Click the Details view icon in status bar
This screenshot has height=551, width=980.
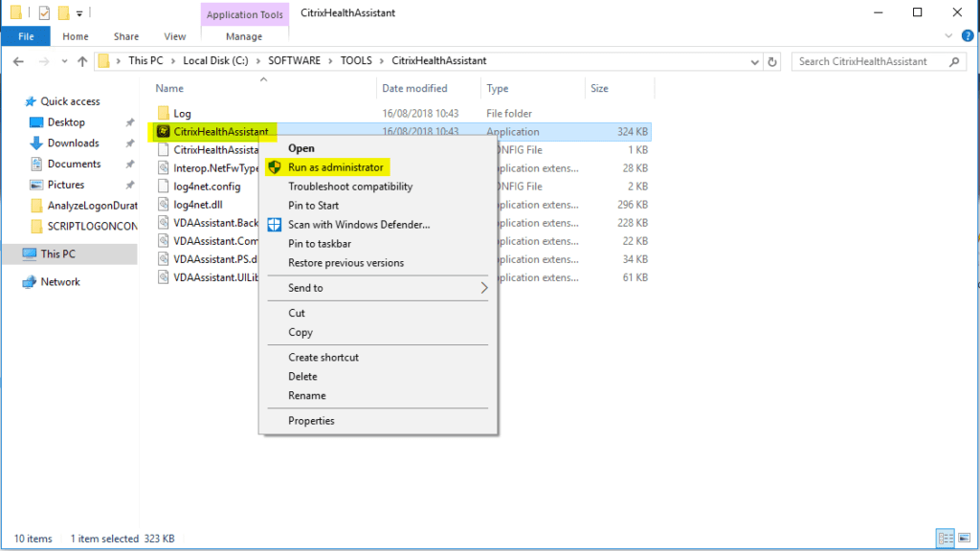946,538
